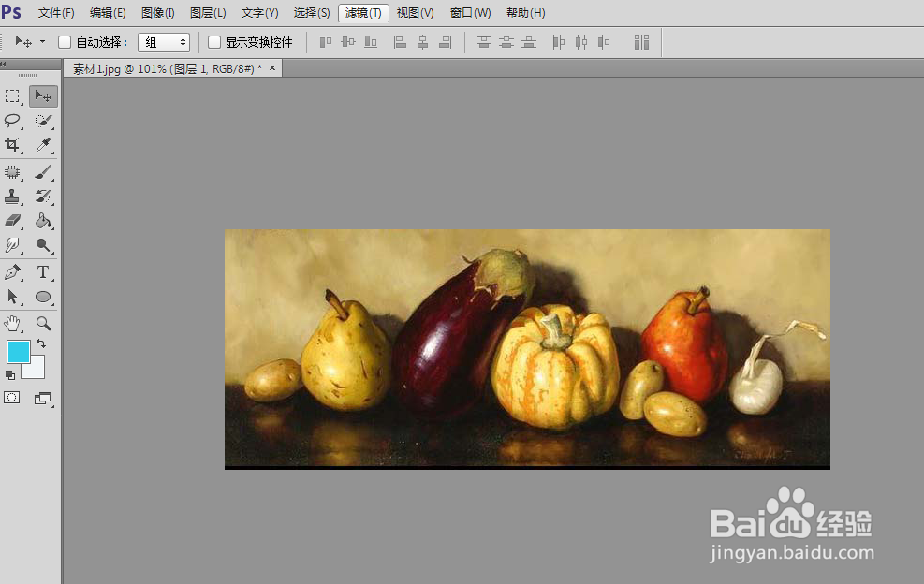Open the 文字(Y) menu

tap(260, 12)
